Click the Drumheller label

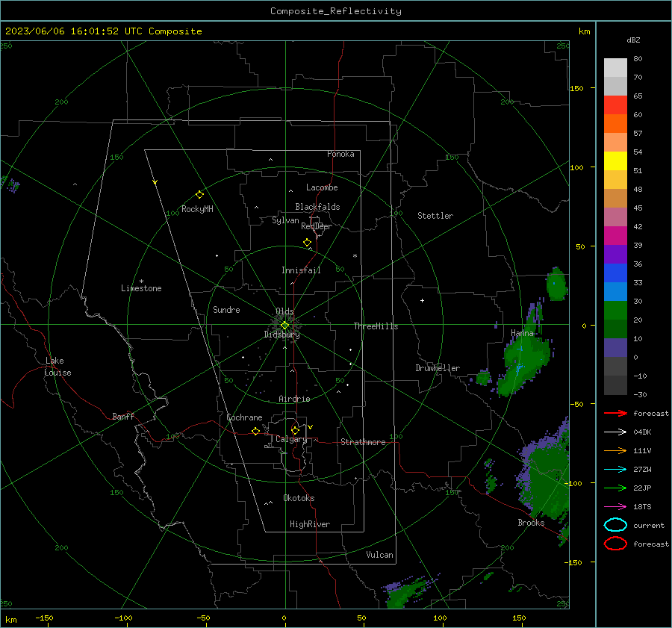(438, 368)
